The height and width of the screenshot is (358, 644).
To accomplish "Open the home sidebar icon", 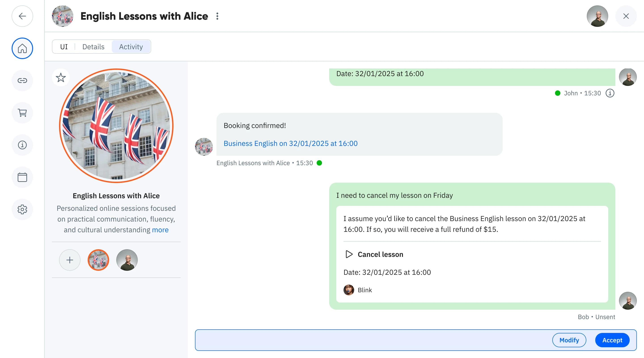I will click(x=22, y=48).
